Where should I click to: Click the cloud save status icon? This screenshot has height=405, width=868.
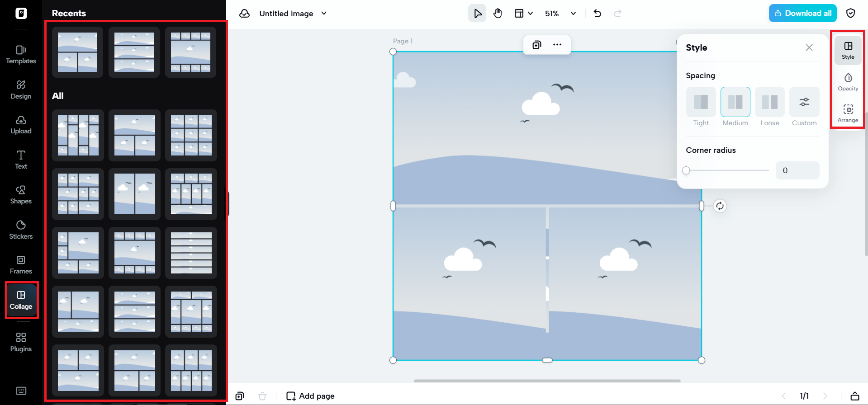[245, 14]
